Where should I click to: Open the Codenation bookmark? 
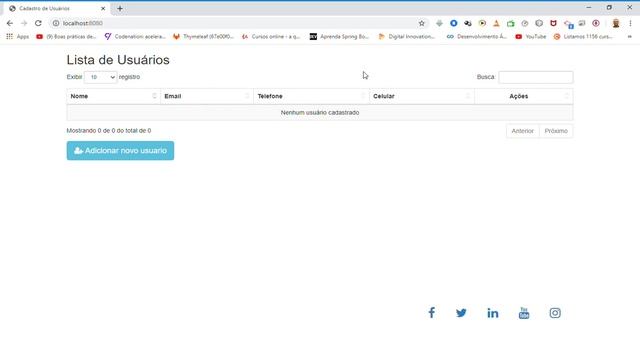pos(135,36)
